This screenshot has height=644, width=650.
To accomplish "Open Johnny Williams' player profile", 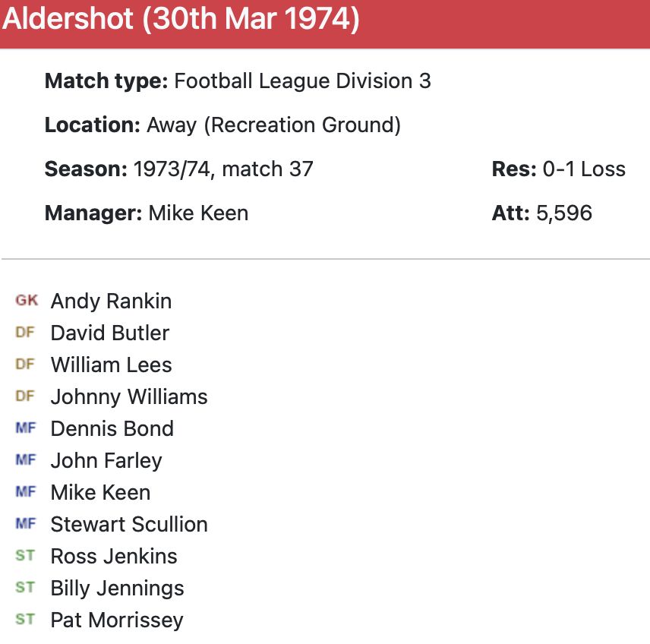I will [x=129, y=397].
